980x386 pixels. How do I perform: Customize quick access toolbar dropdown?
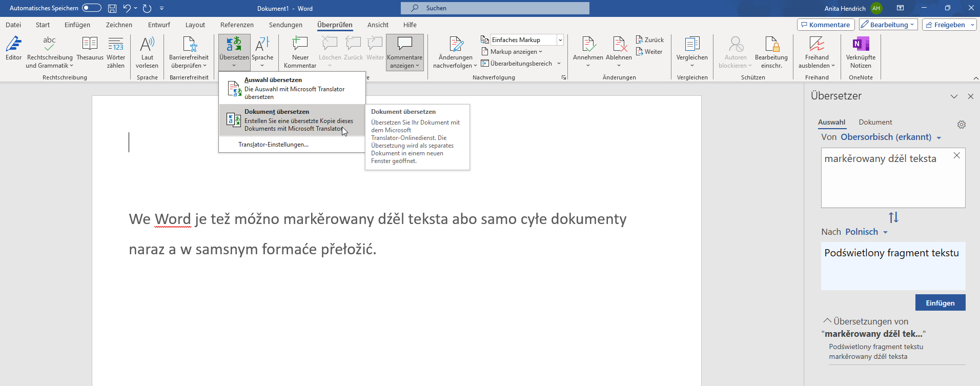pyautogui.click(x=162, y=8)
